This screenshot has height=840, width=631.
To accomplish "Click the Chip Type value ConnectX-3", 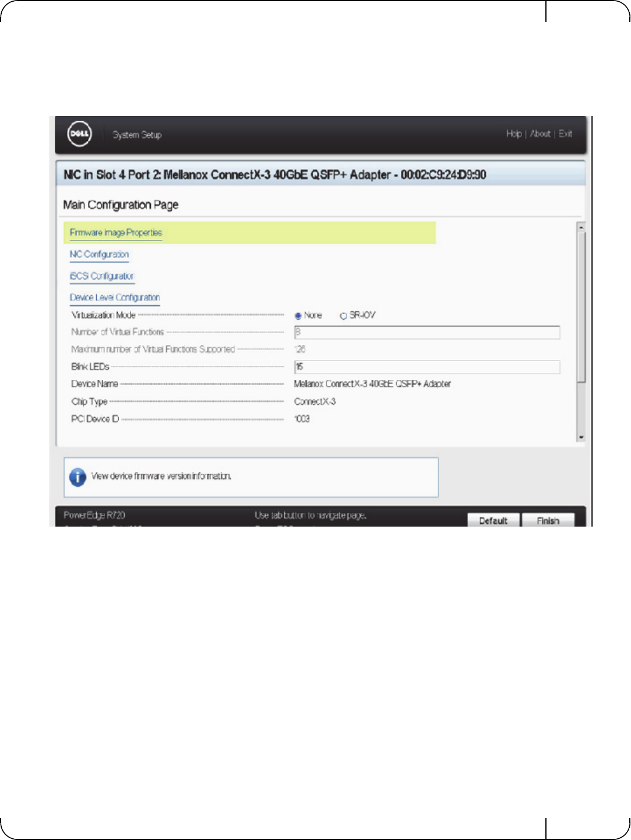I will [x=315, y=401].
